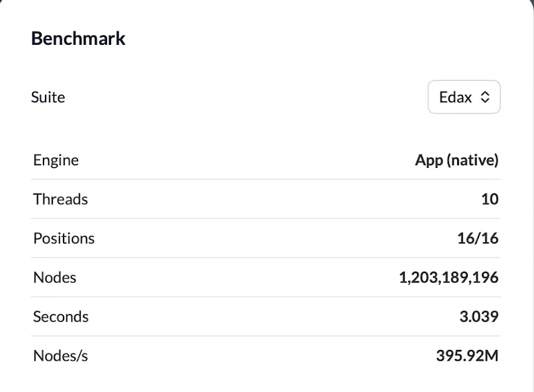
Task: Click the 395.92M nodes per second value
Action: [x=467, y=356]
